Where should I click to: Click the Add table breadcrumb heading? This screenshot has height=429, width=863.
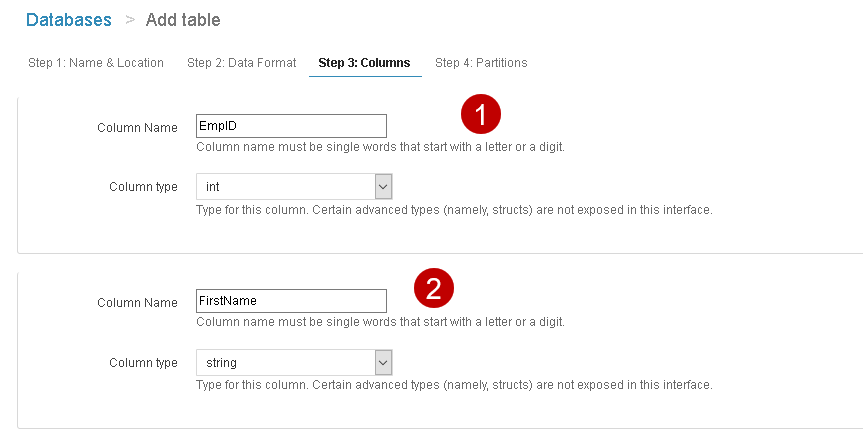183,20
